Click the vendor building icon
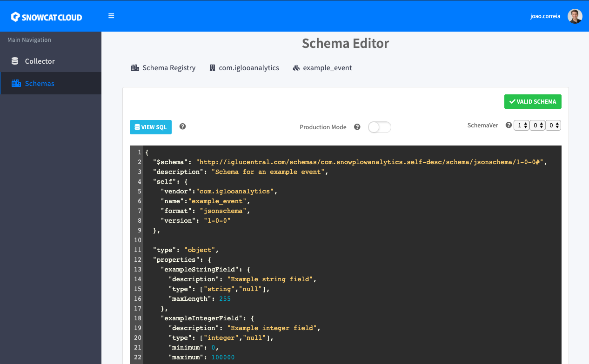589x364 pixels. coord(213,68)
